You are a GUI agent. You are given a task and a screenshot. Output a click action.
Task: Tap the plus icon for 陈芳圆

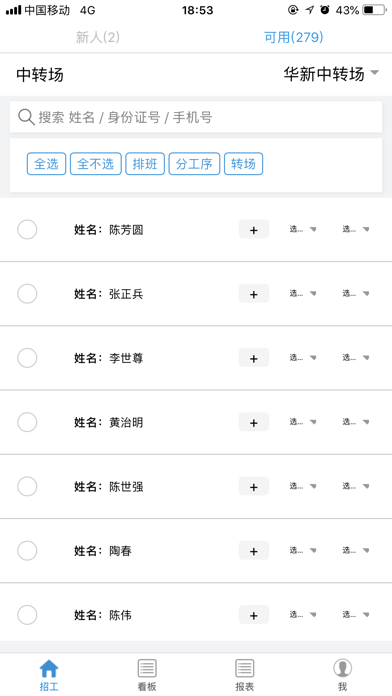254,229
